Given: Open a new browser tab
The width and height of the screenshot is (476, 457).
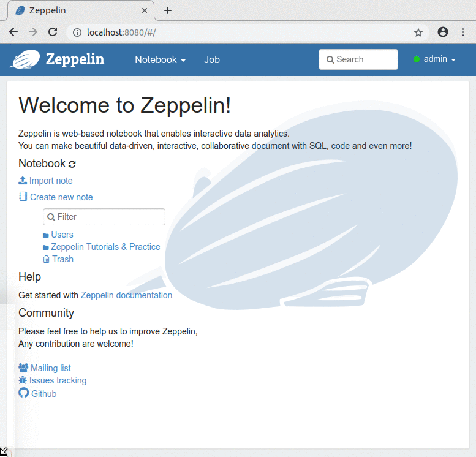Looking at the screenshot, I should tap(168, 10).
